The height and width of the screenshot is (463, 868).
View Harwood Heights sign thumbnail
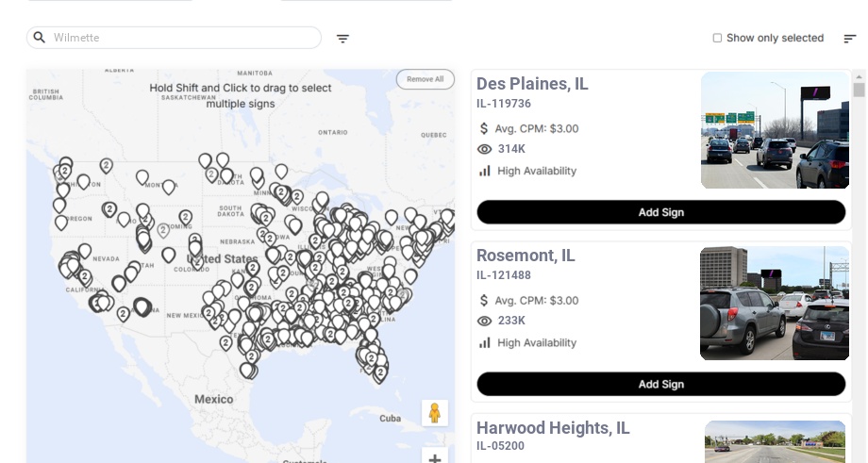pos(775,441)
